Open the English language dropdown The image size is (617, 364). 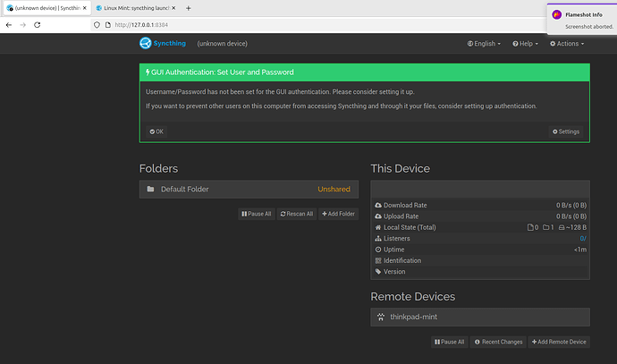pos(484,44)
